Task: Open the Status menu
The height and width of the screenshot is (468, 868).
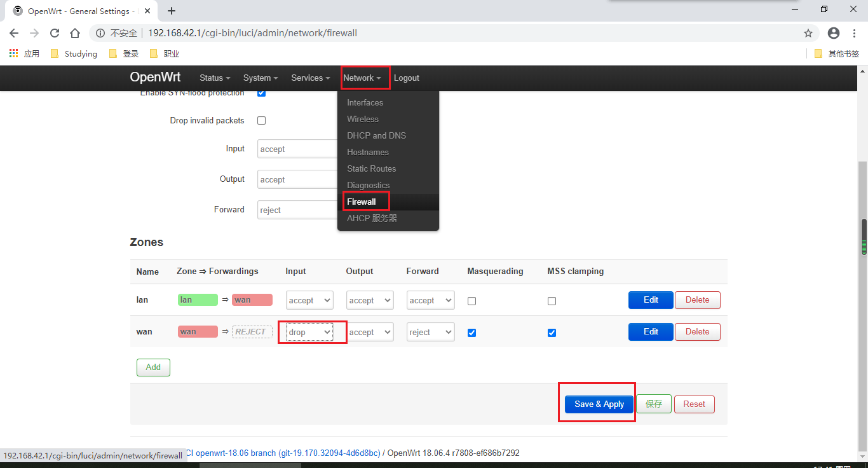Action: pyautogui.click(x=215, y=78)
